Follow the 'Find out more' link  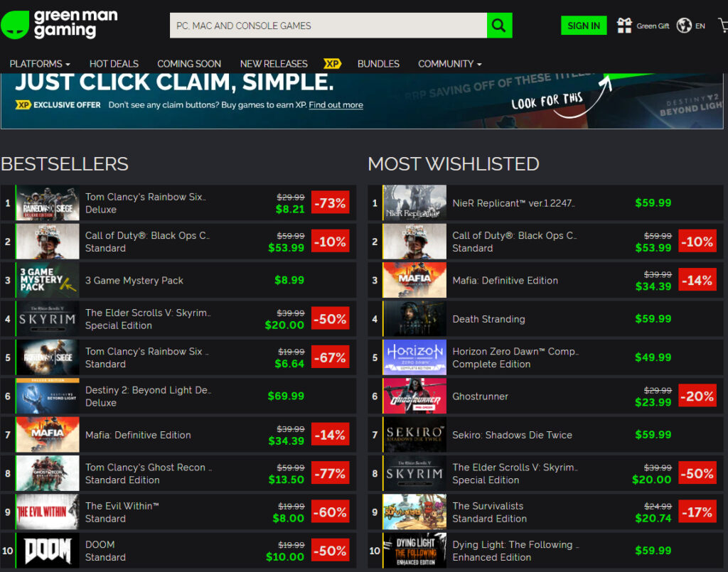(336, 105)
